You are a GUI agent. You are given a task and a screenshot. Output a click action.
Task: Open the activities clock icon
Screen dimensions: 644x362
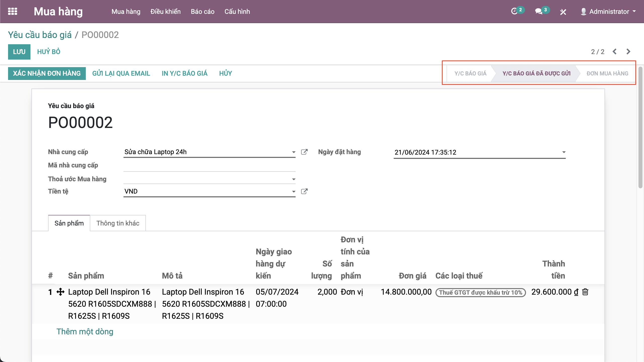514,12
